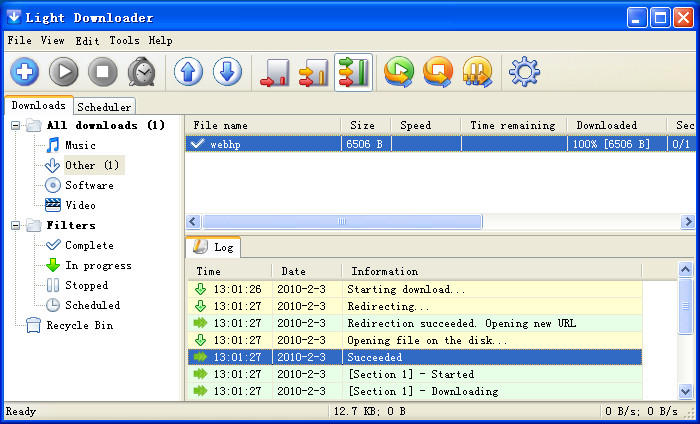Click the green arrow icon beside In progress
The width and height of the screenshot is (700, 424).
click(x=53, y=265)
